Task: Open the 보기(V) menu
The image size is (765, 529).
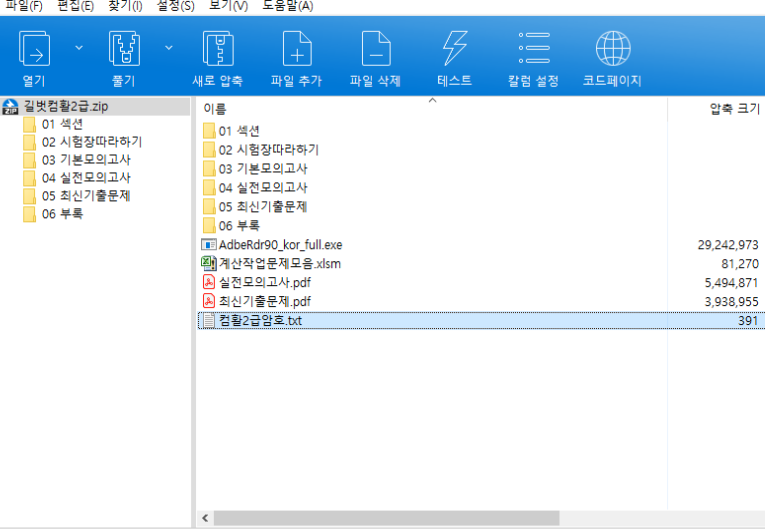Action: click(228, 6)
